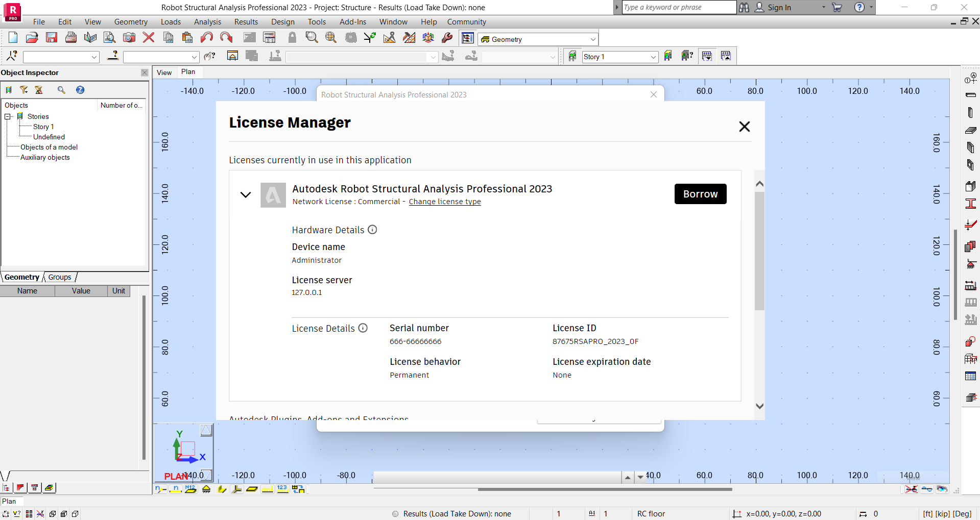Screen dimensions: 980x520
Task: Click the License Manager scroll down arrow
Action: (x=759, y=406)
